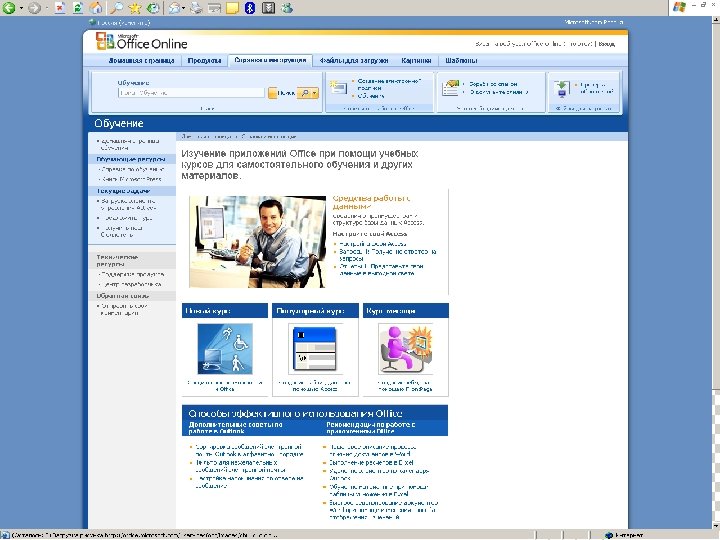Viewport: 720px width, 540px height.
Task: Click in the Обучение search input field
Action: pyautogui.click(x=191, y=93)
